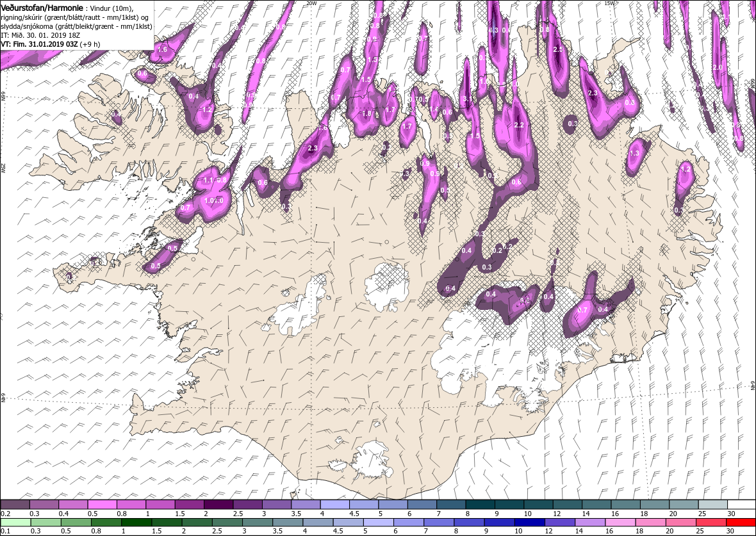Select purple rain swatch 12 to 14

tap(559, 523)
